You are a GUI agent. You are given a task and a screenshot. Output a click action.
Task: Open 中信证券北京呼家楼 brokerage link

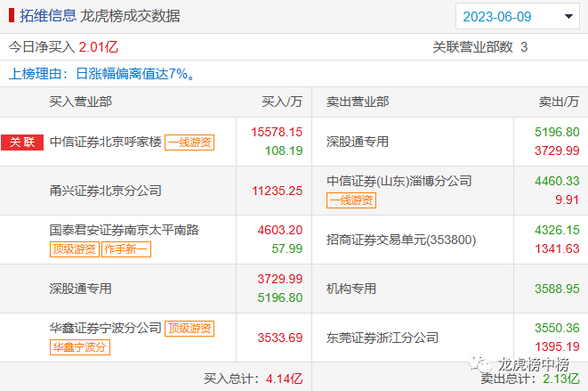105,142
